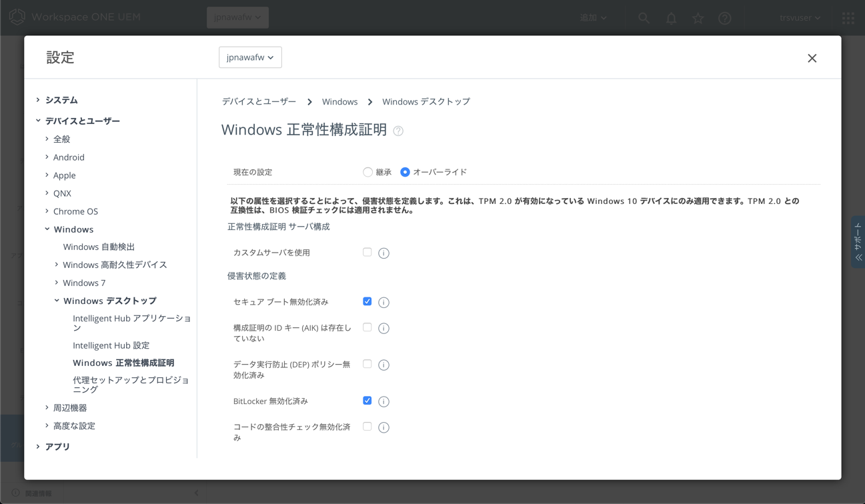Screen dimensions: 865x504
Task: Collapse the background sidebar arrow
Action: pyautogui.click(x=196, y=493)
